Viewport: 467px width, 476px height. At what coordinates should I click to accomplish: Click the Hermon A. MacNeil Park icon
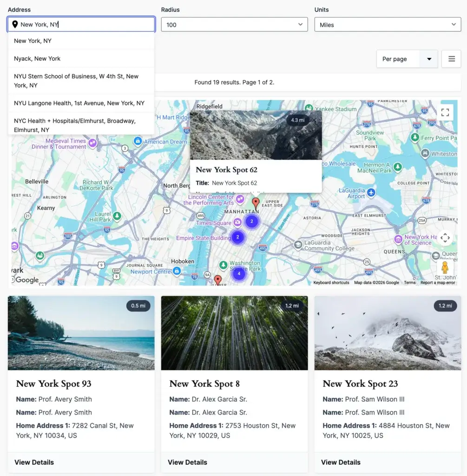(x=397, y=166)
